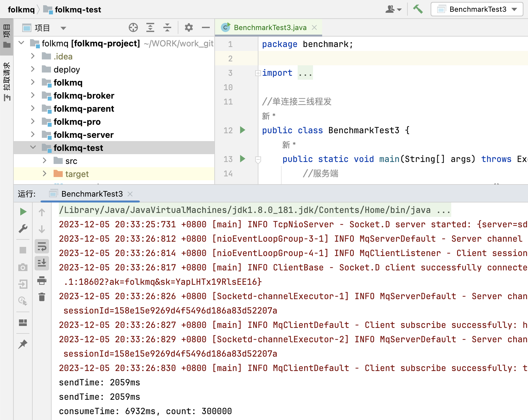Click the down arrow in console toolbar
Image resolution: width=528 pixels, height=420 pixels.
[42, 229]
